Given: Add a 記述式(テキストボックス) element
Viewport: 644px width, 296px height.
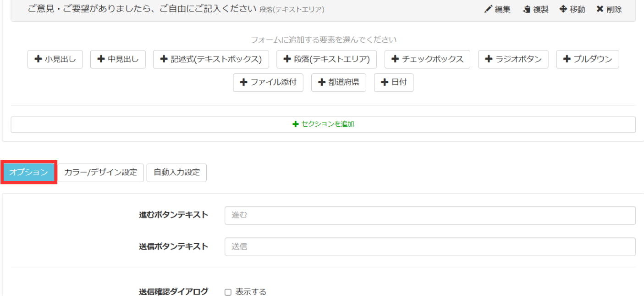Looking at the screenshot, I should (x=210, y=59).
